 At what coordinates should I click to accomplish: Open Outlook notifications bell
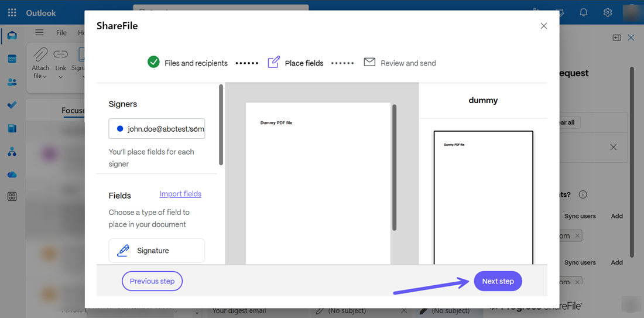point(584,12)
